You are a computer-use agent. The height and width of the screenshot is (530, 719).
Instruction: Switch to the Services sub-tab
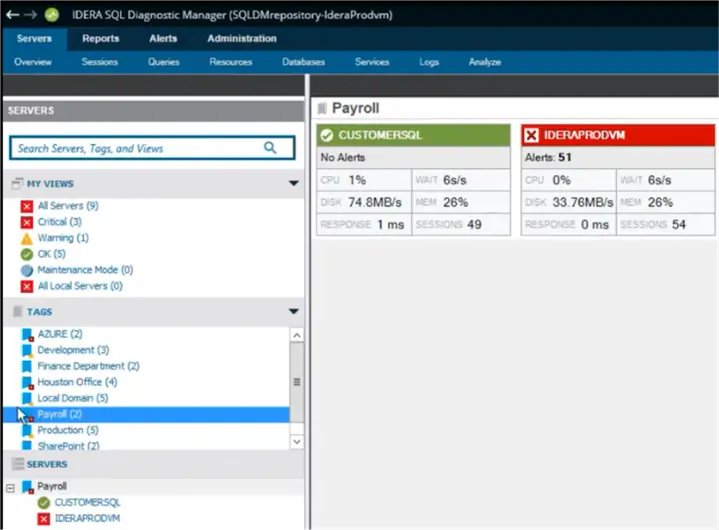pos(372,62)
